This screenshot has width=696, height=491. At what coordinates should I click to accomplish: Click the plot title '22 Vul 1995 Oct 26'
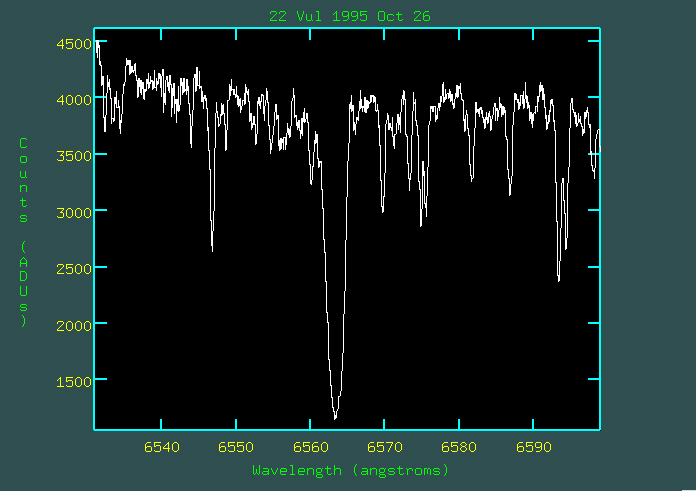click(x=349, y=16)
